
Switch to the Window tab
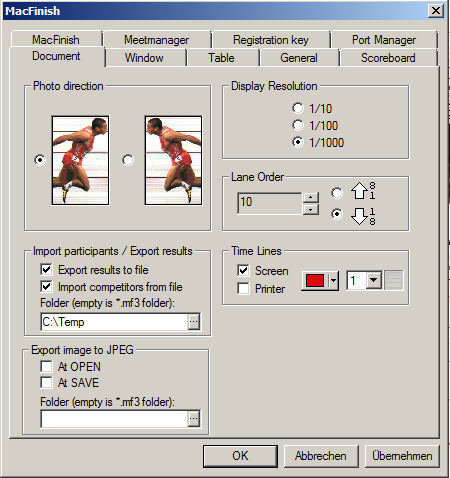tap(144, 58)
